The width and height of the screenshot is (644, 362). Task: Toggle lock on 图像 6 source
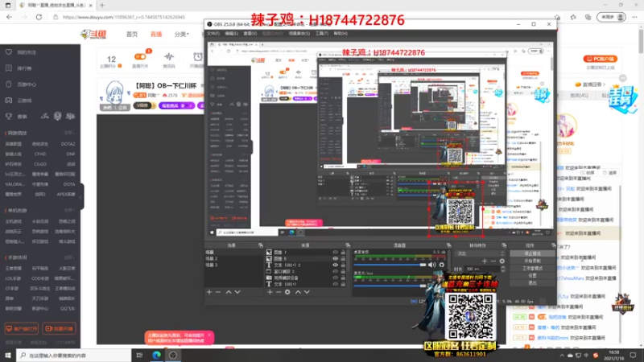coord(343,258)
